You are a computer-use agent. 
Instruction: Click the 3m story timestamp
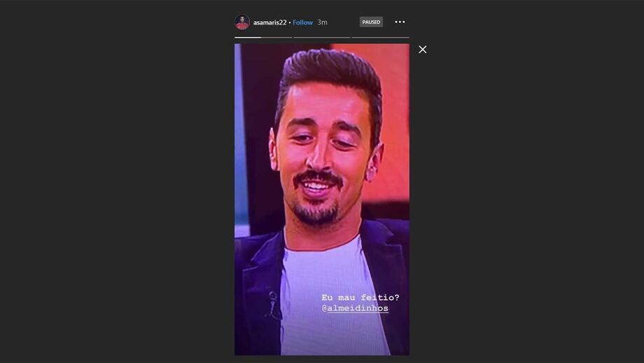(x=323, y=22)
